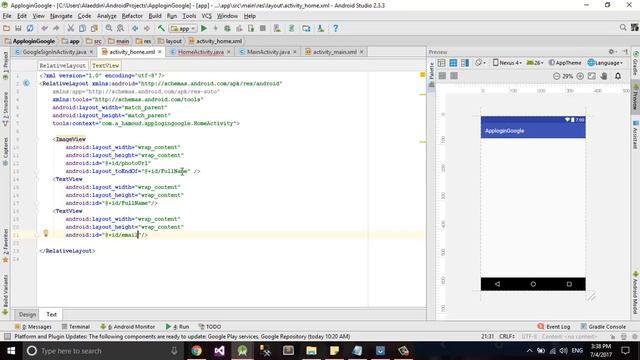The width and height of the screenshot is (640, 360).
Task: Click the Open folder toolbar icon
Action: click(6, 28)
